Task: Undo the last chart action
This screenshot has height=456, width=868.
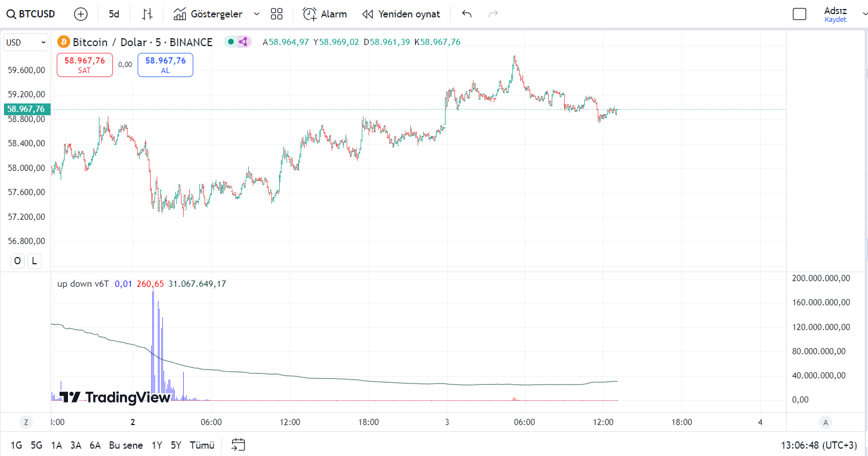Action: coord(466,14)
